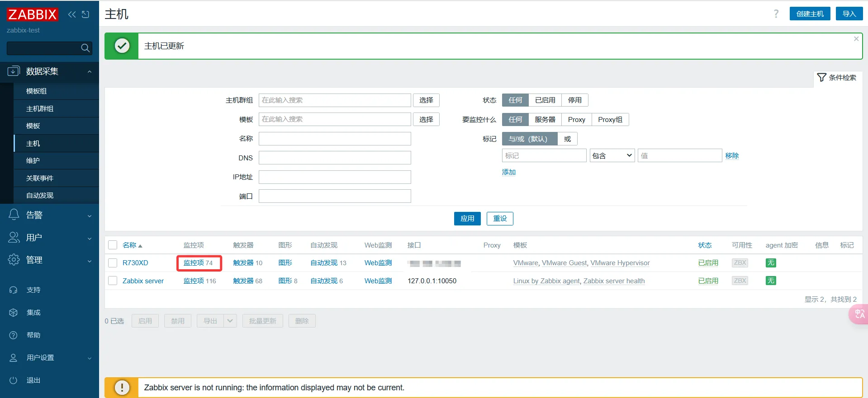Click the alerts bell icon

click(14, 215)
